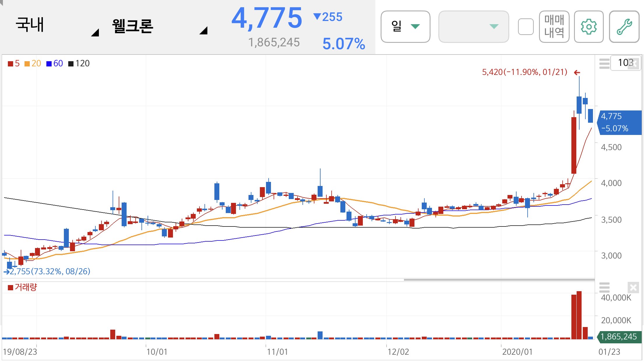The height and width of the screenshot is (362, 644).
Task: Expand the 일 period dropdown
Action: 405,27
